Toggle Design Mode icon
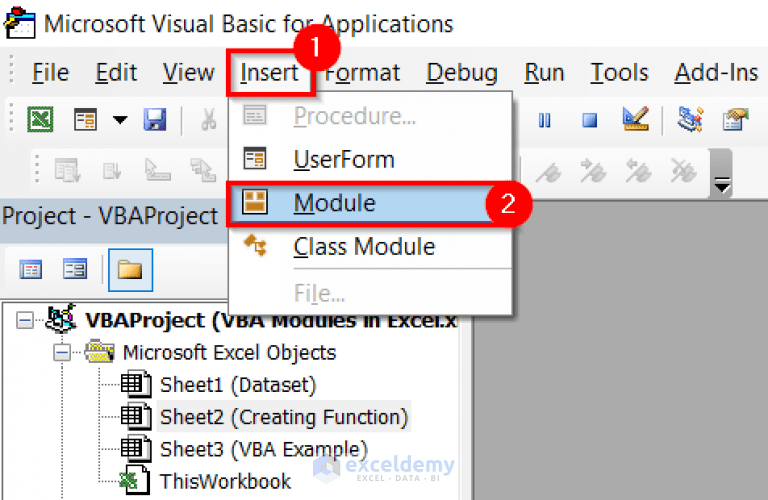This screenshot has width=768, height=500. (635, 119)
